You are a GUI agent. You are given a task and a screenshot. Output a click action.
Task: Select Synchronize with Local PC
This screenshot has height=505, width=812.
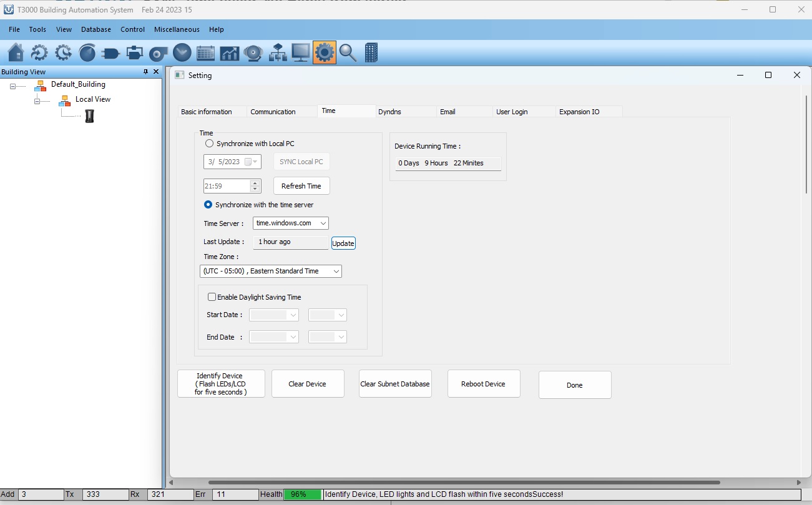(209, 143)
